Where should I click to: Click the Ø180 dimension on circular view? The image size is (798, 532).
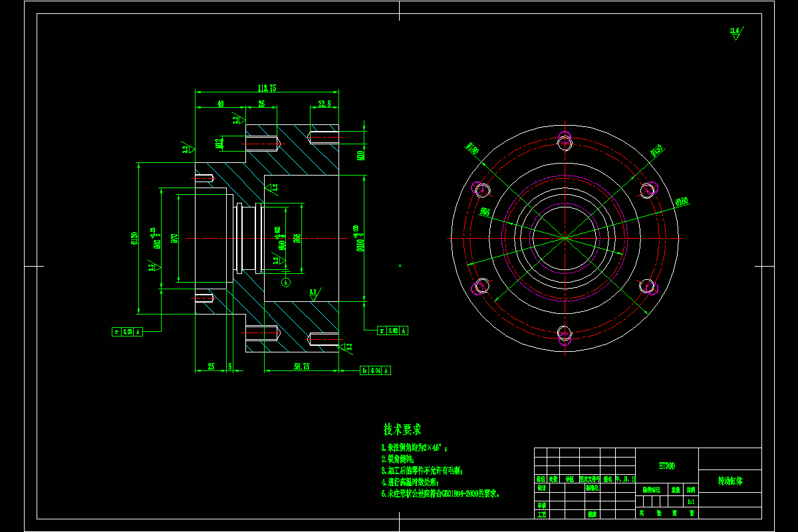point(472,148)
